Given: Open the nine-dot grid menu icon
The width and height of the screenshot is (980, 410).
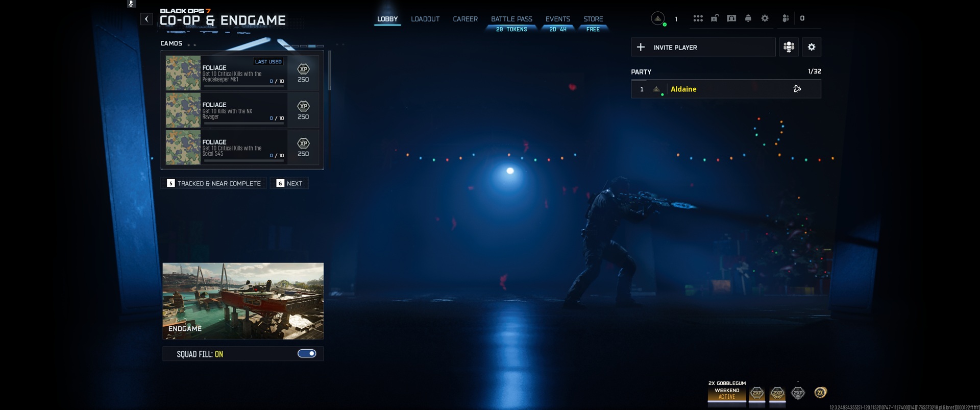Looking at the screenshot, I should click(698, 18).
